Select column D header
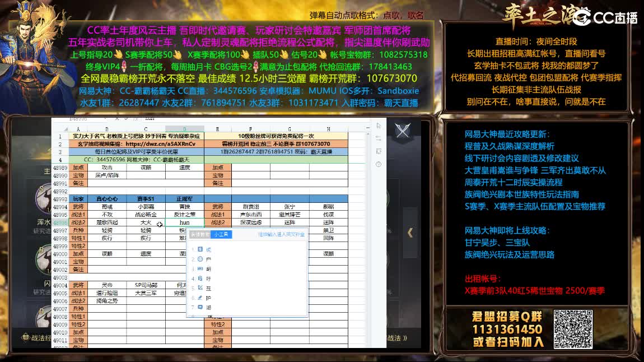This screenshot has height=362, width=644. tap(185, 129)
